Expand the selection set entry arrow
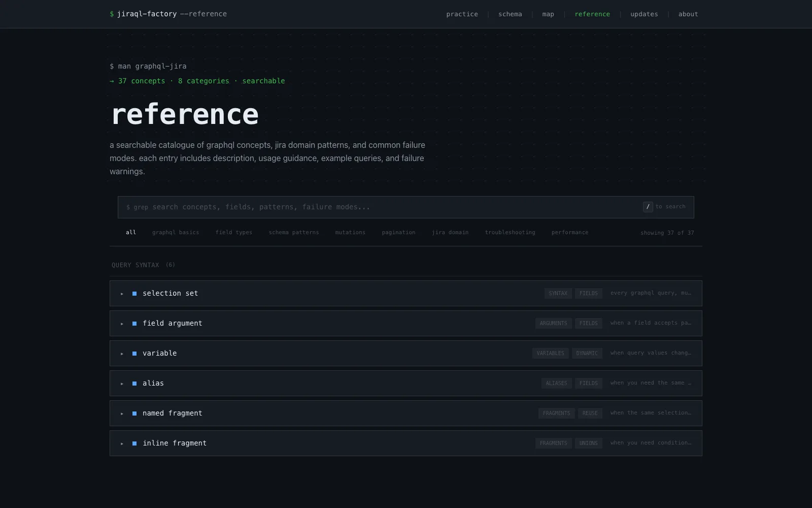Image resolution: width=812 pixels, height=508 pixels. click(x=122, y=294)
